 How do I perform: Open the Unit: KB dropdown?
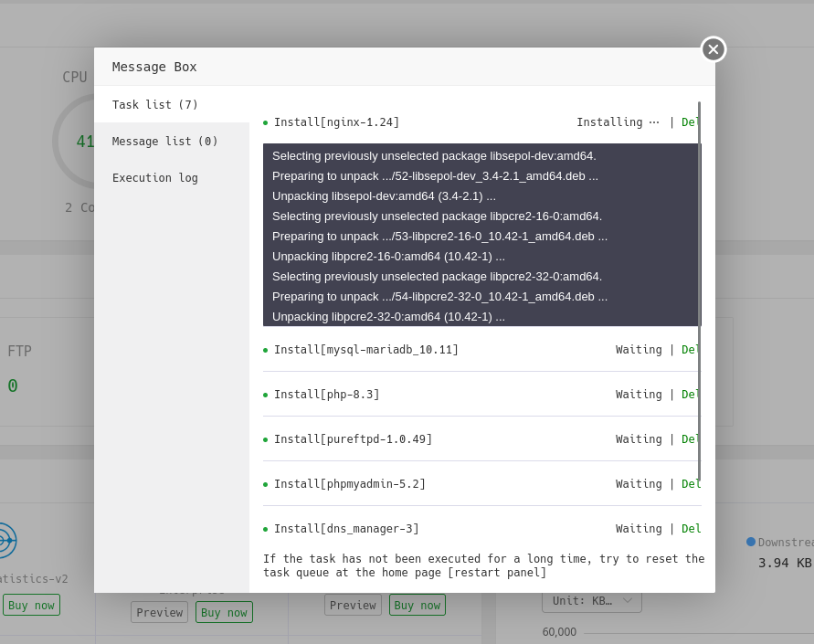pyautogui.click(x=592, y=601)
